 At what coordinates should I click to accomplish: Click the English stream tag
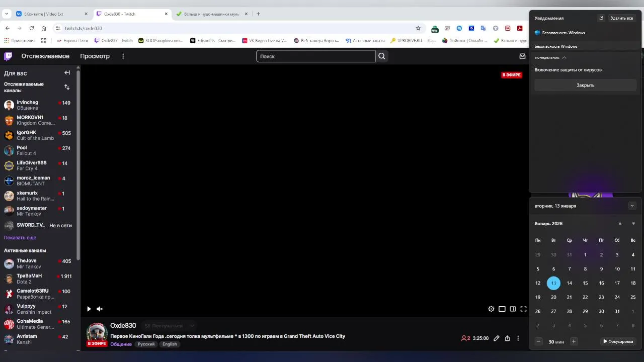pos(170,344)
